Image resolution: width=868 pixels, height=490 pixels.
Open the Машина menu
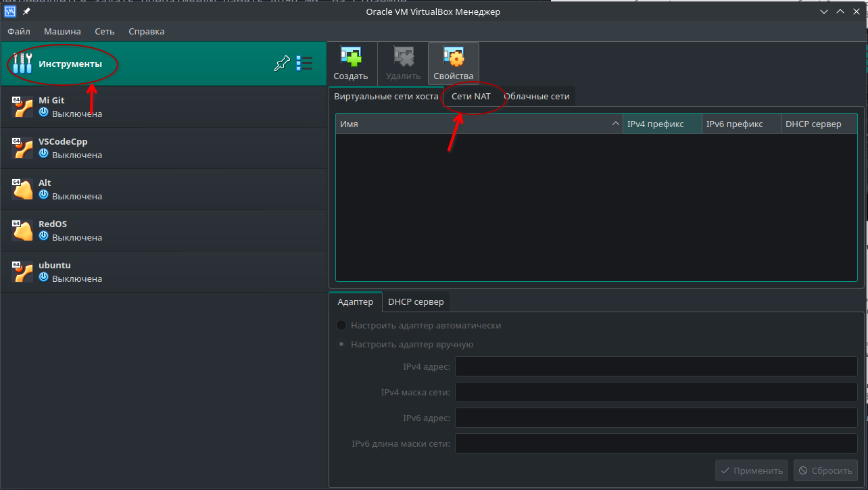pyautogui.click(x=62, y=31)
